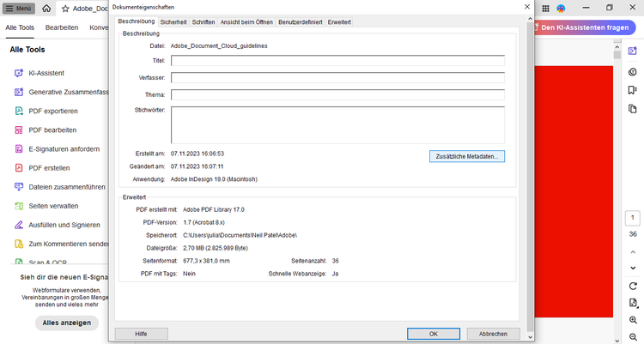Viewport: 644px width, 344px height.
Task: Click the PDF-Version value 1.7 (Acrobat 8.x)
Action: tap(204, 222)
